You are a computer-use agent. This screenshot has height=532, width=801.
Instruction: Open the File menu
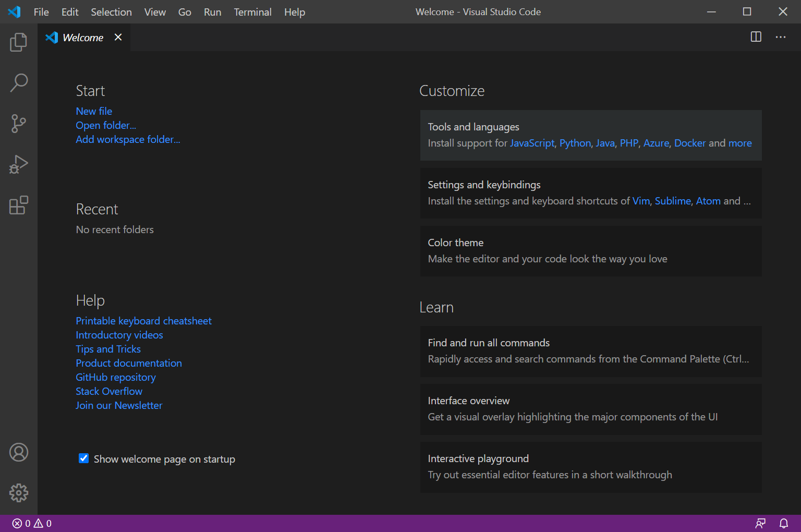[x=41, y=12]
